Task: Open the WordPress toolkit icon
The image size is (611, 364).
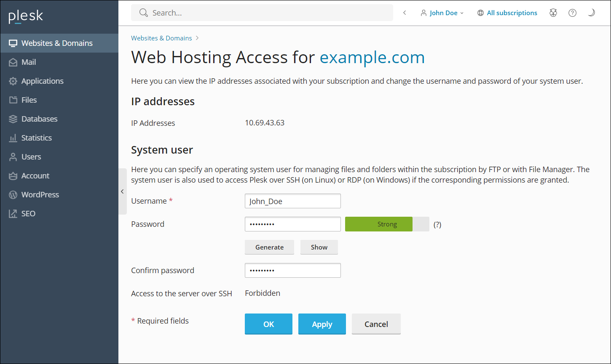Action: tap(13, 194)
